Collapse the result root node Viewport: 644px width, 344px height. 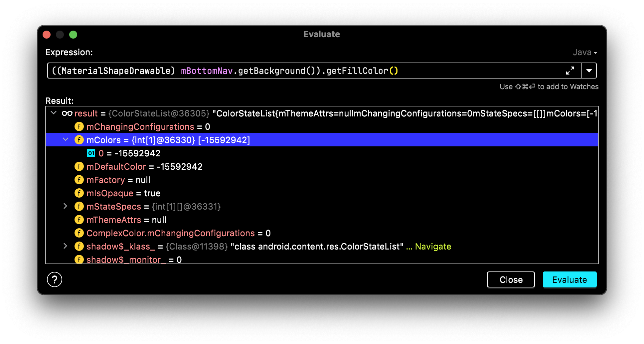54,113
